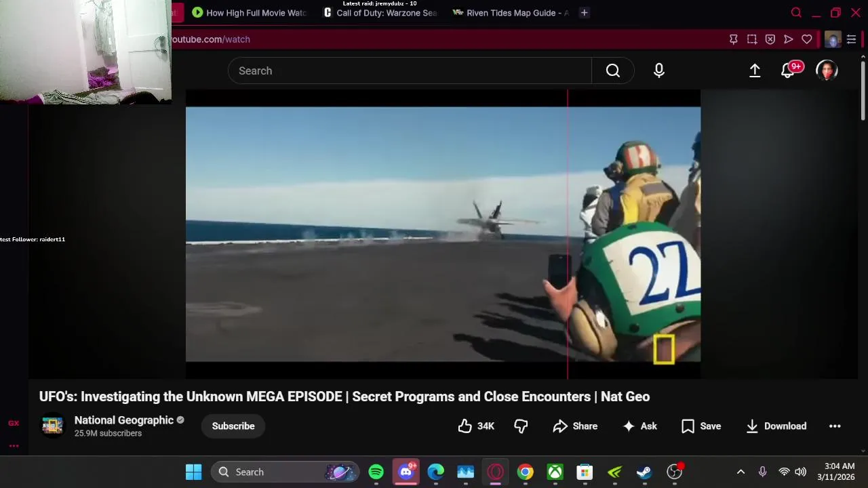
Task: Open more actions three-dot menu for video
Action: click(x=835, y=426)
